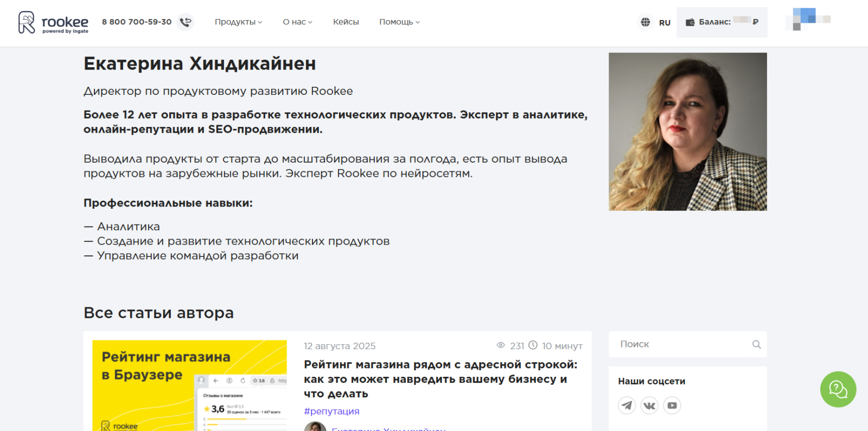868x431 pixels.
Task: Open the yellow Рейтинг магазина article thumbnail
Action: tap(189, 385)
